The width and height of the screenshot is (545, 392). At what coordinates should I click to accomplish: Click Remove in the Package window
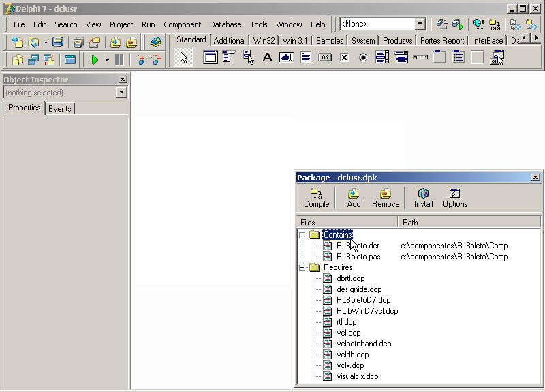[386, 197]
